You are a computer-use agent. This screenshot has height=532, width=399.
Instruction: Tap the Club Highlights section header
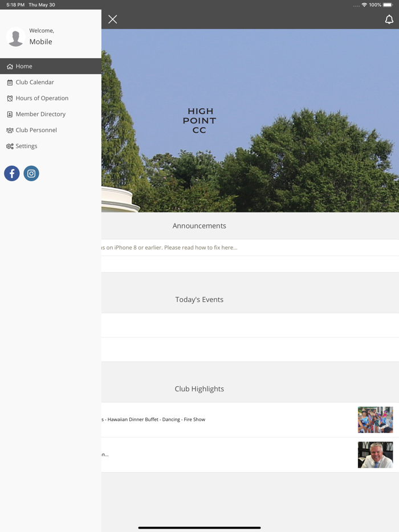point(199,389)
